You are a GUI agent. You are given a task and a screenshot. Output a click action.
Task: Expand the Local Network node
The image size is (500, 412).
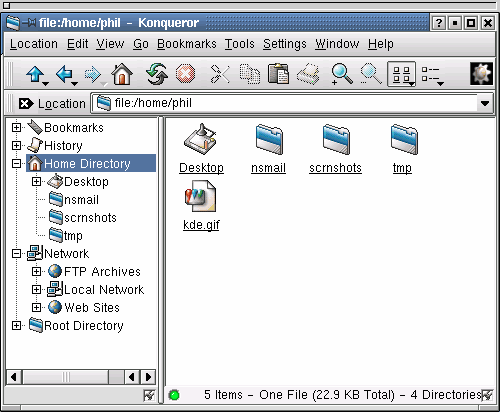click(x=36, y=290)
